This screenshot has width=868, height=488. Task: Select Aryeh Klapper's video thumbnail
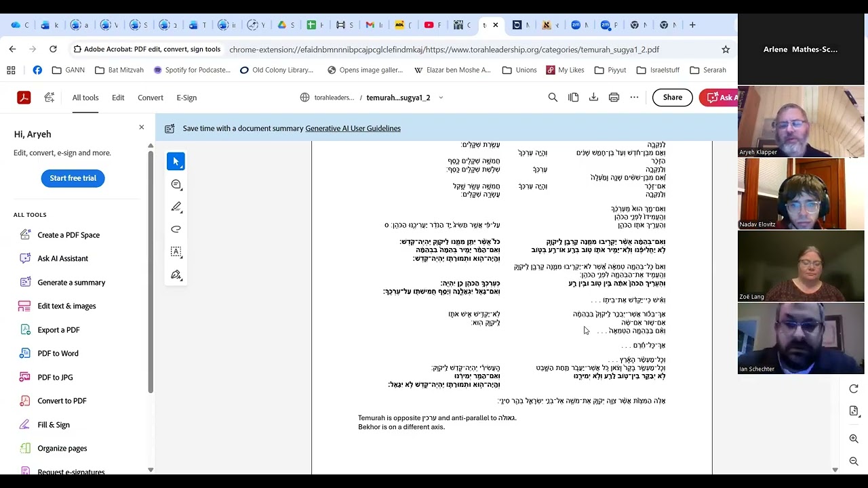click(801, 121)
